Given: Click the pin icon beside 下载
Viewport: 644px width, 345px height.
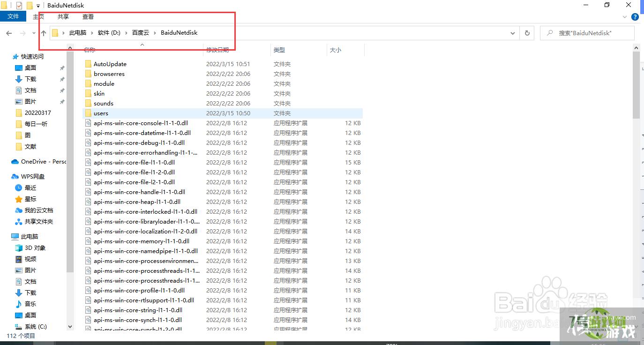Looking at the screenshot, I should [x=62, y=79].
